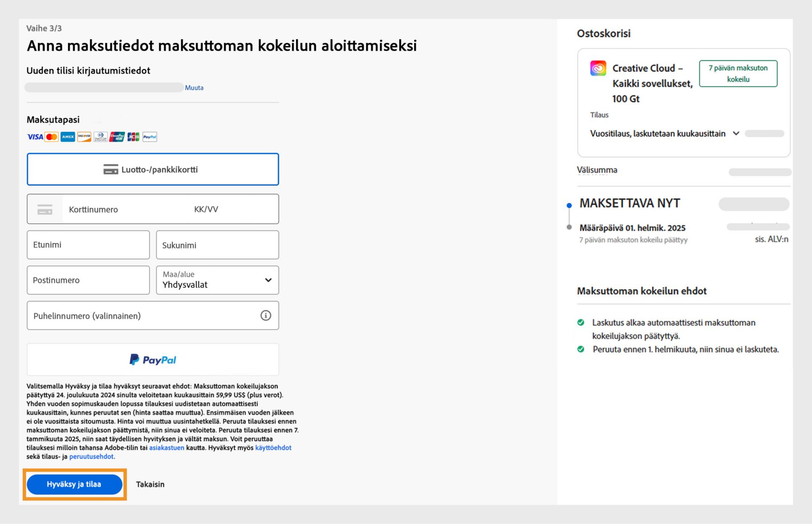
Task: Focus the Etunimi field
Action: pyautogui.click(x=88, y=245)
